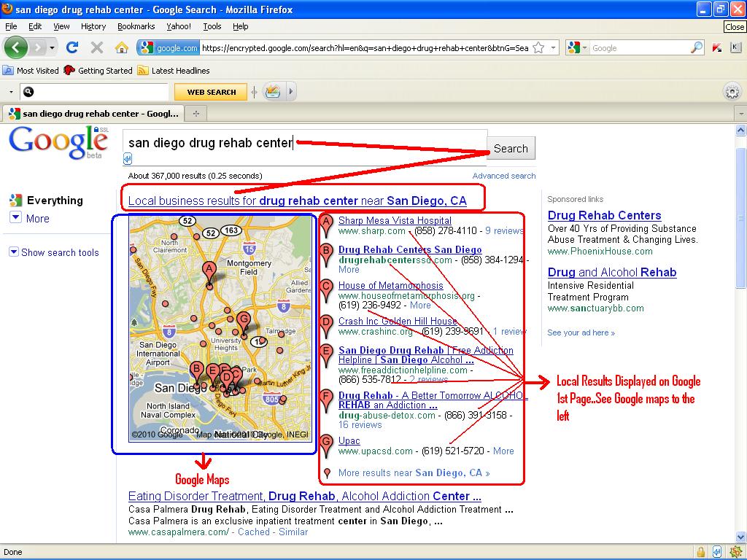The width and height of the screenshot is (747, 560).
Task: Open the Yahoo! menu
Action: click(x=179, y=26)
